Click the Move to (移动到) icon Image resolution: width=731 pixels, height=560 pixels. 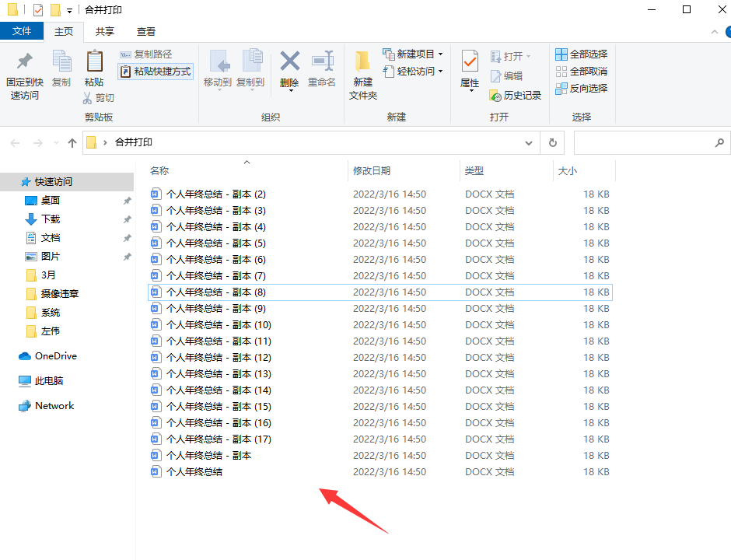(x=219, y=61)
